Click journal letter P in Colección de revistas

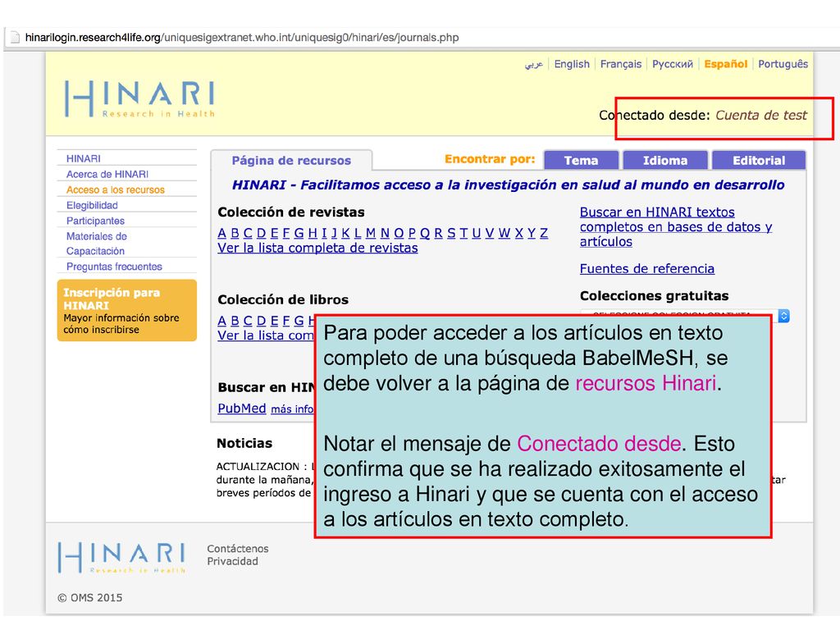(412, 233)
